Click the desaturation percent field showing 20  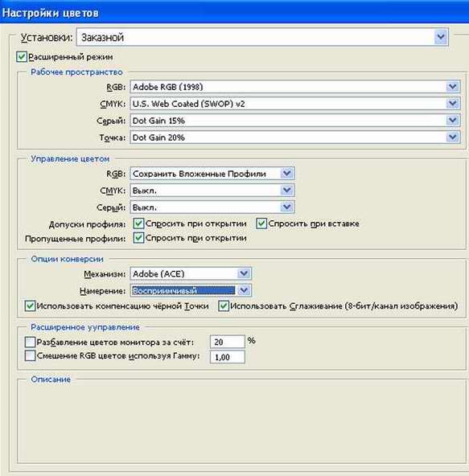coord(227,342)
